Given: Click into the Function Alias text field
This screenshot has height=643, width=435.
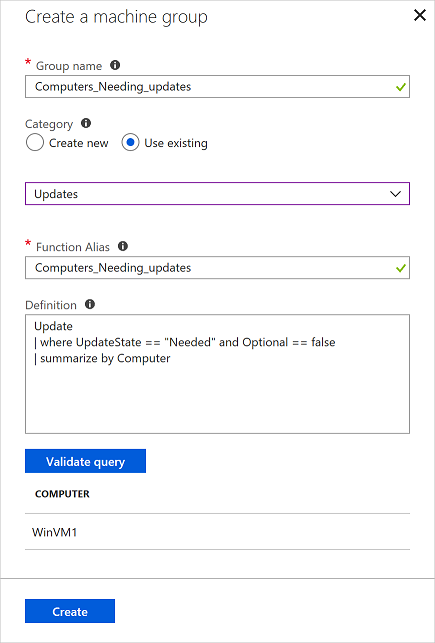Looking at the screenshot, I should 217,268.
